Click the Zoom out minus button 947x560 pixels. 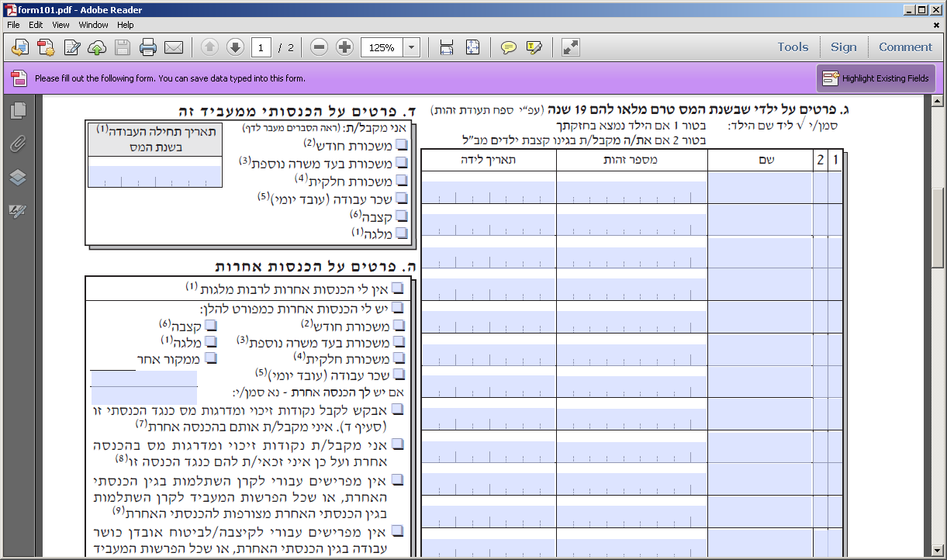pos(319,47)
